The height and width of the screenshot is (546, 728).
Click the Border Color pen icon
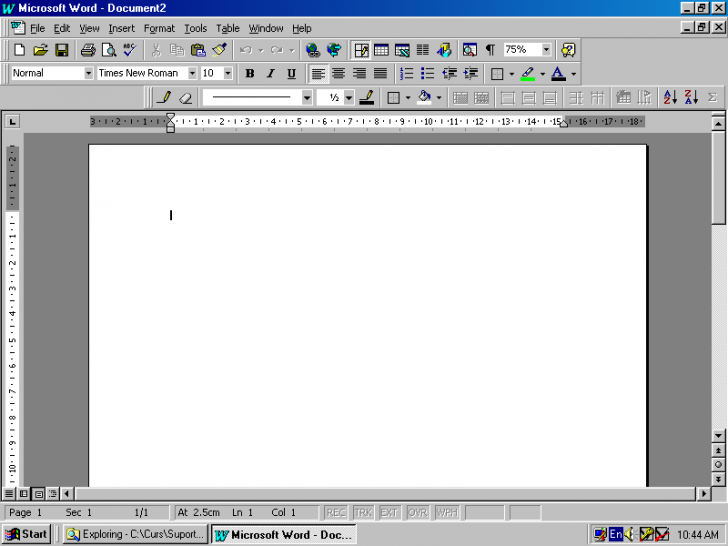click(367, 98)
